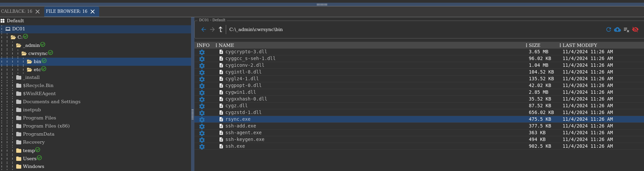This screenshot has width=644, height=171.
Task: Open info gear for cygintl-8.dll
Action: (x=202, y=73)
